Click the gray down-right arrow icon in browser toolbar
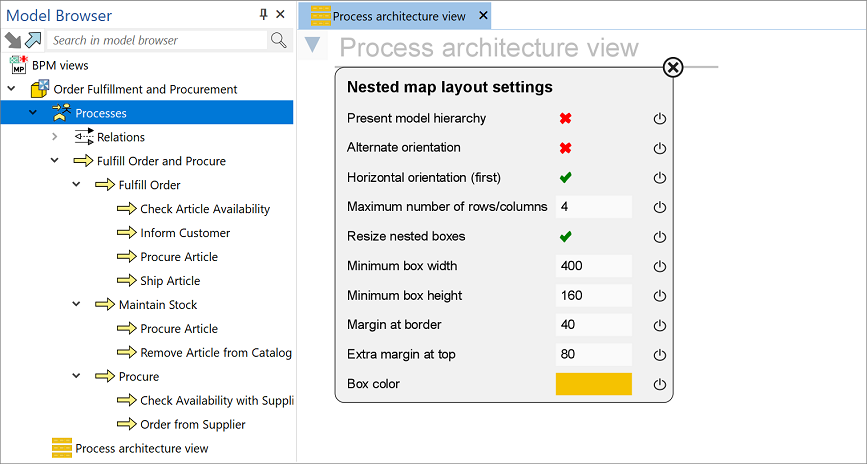Viewport: 867px width, 464px height. coord(13,40)
